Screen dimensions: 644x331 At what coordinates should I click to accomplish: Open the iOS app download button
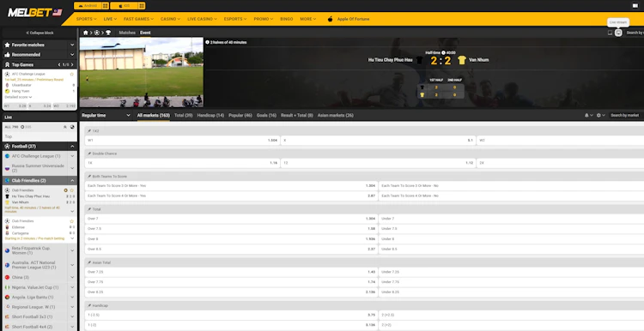click(124, 6)
